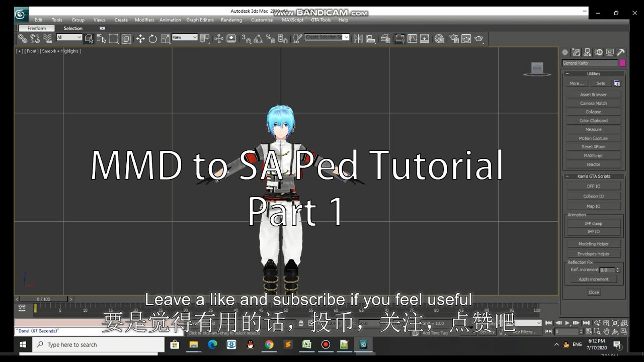Switch to the Freeform ribbon tab
This screenshot has width=644, height=362.
coord(37,28)
